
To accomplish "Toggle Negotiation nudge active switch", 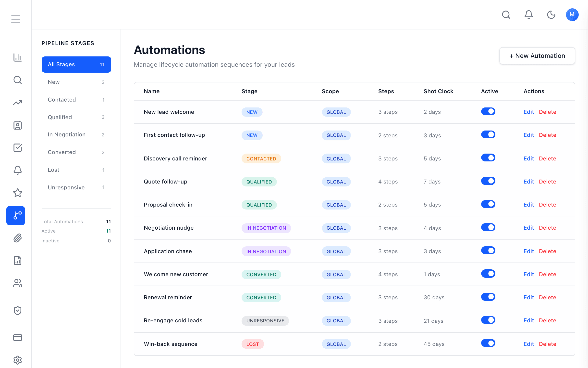I will [x=488, y=227].
